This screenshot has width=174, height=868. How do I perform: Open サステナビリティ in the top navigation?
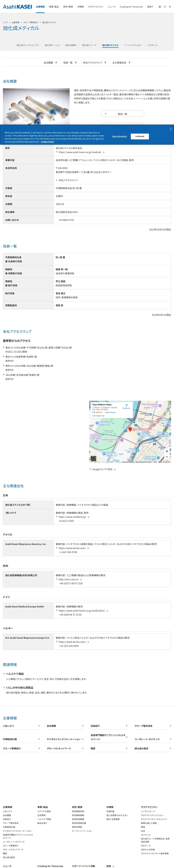96,7
